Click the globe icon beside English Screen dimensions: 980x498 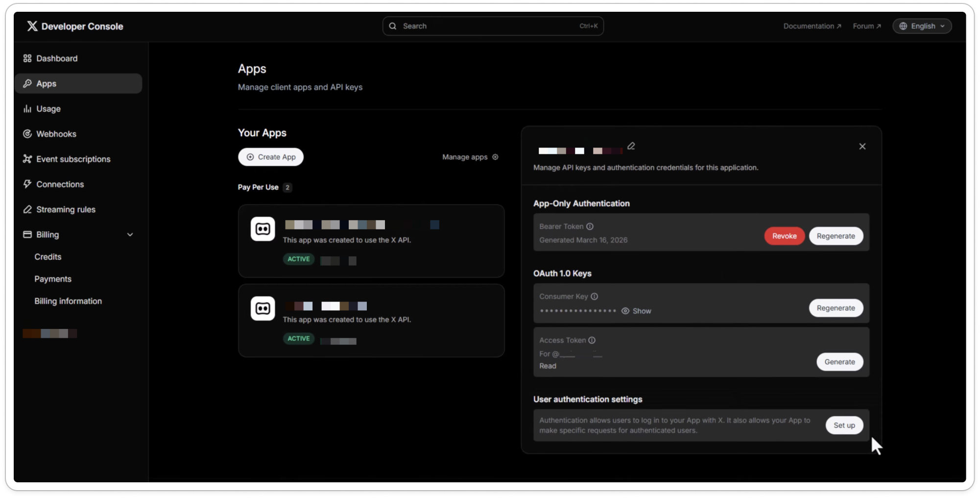pyautogui.click(x=903, y=26)
